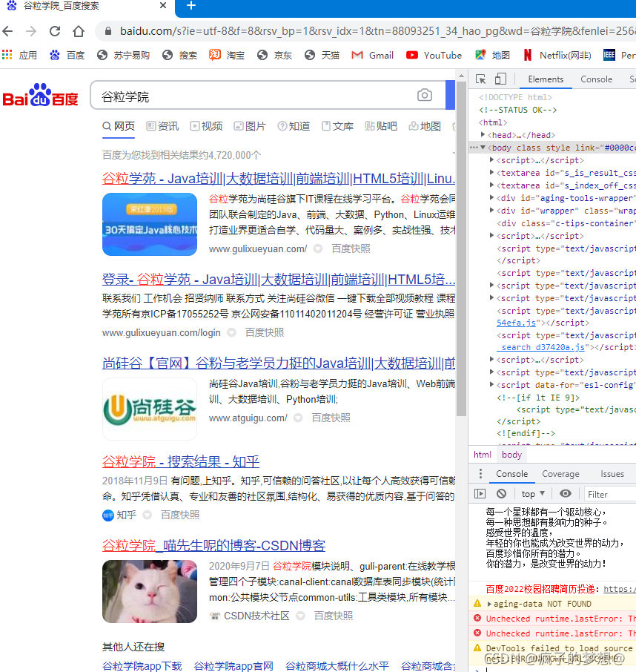Click related search 谷粒学院app下载
The height and width of the screenshot is (672, 636).
tap(142, 665)
